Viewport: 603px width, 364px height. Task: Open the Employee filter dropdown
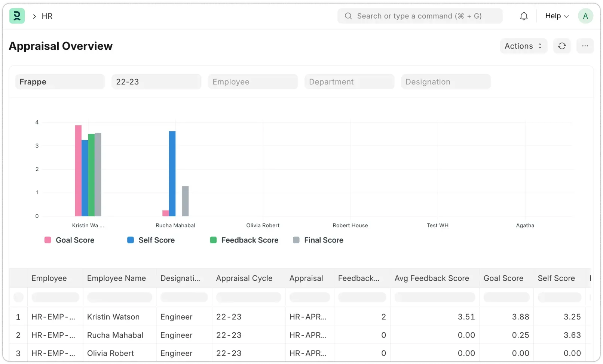[253, 81]
